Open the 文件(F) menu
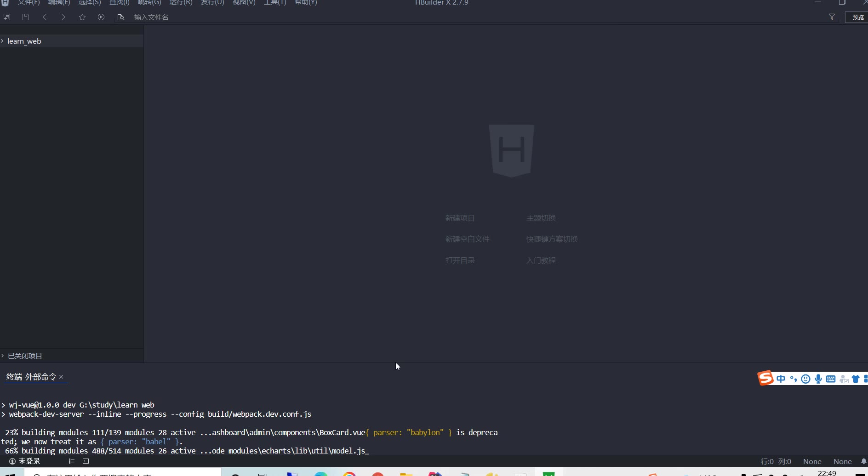The width and height of the screenshot is (868, 476). pos(29,2)
